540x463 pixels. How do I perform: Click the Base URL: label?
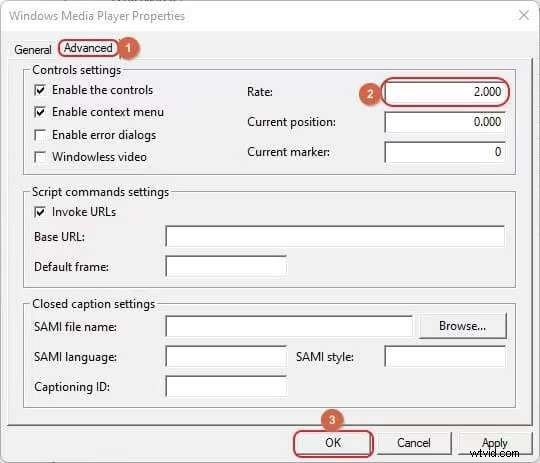(59, 237)
